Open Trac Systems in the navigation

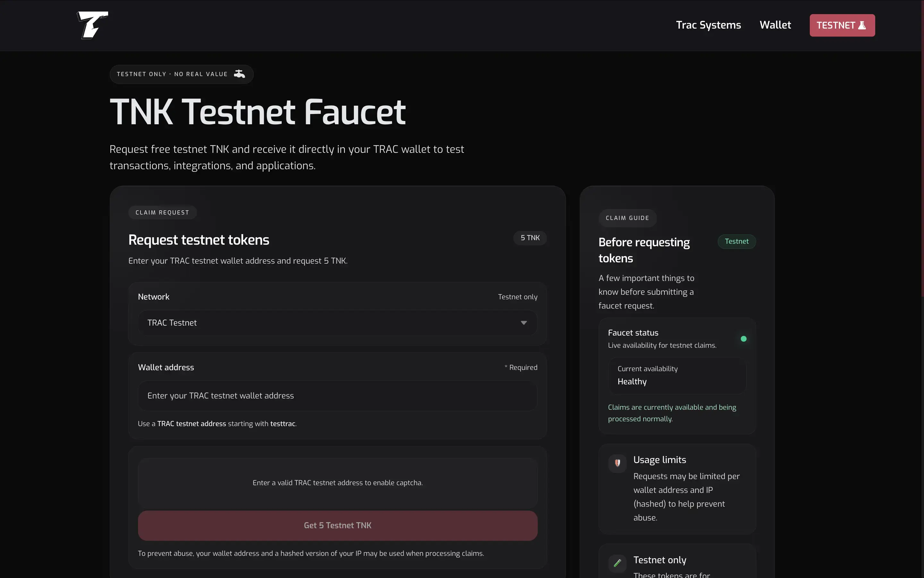point(708,25)
